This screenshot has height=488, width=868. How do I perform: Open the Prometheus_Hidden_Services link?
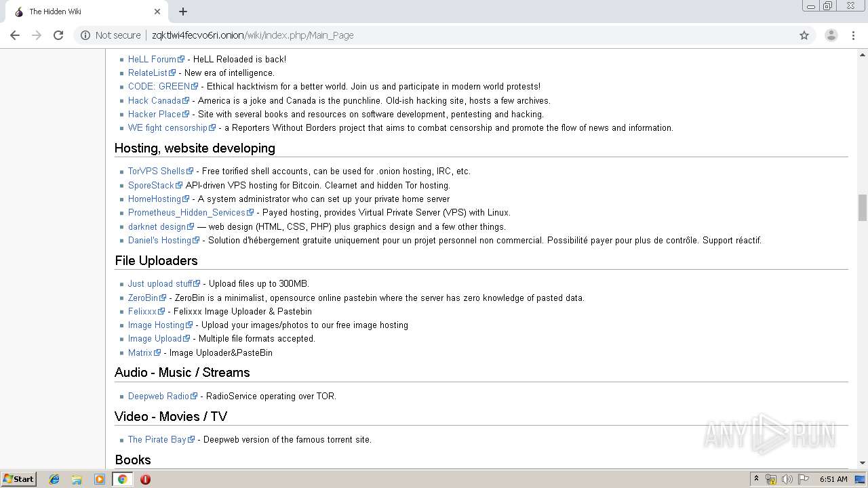point(186,212)
